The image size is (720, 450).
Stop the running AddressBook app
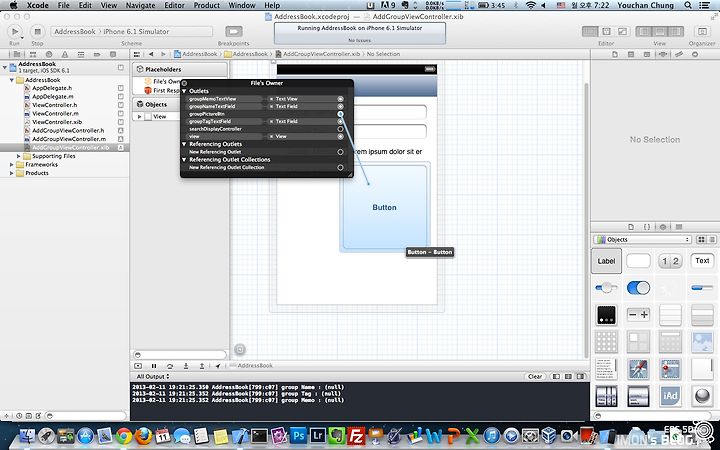(x=37, y=31)
